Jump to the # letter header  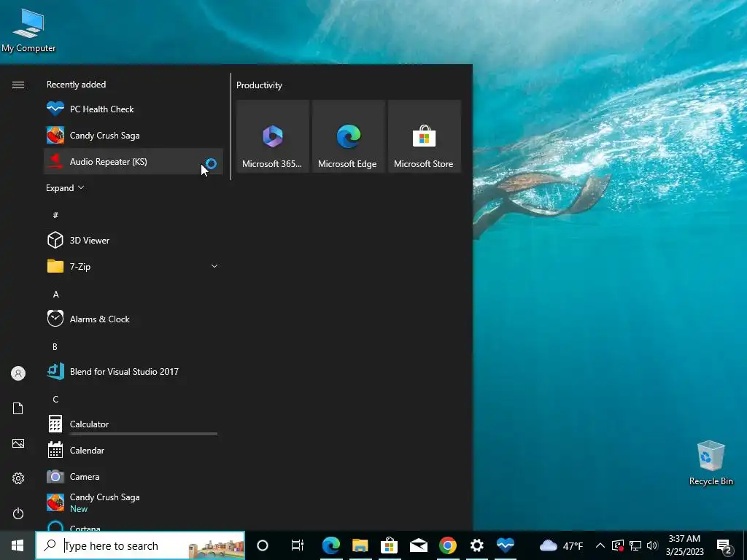[x=55, y=215]
